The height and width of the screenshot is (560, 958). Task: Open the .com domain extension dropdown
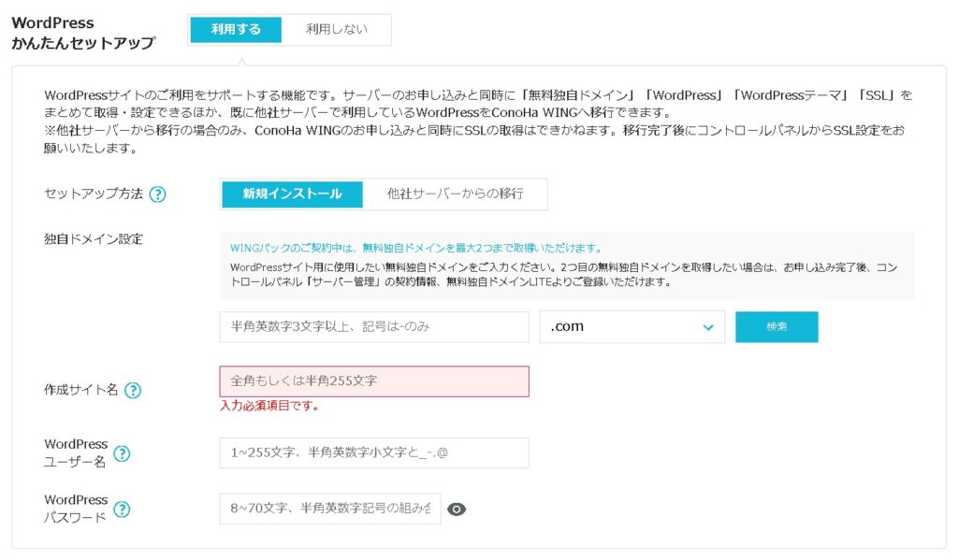(x=631, y=327)
